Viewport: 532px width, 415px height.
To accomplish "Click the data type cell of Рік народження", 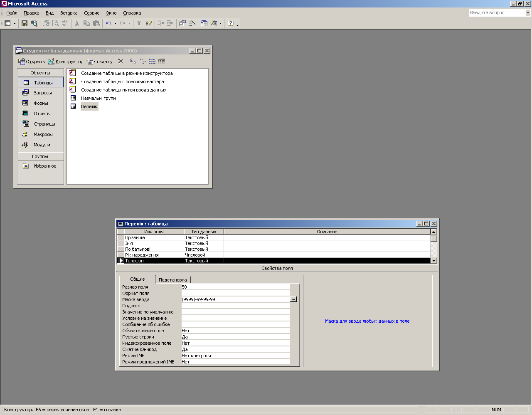I will click(x=204, y=255).
